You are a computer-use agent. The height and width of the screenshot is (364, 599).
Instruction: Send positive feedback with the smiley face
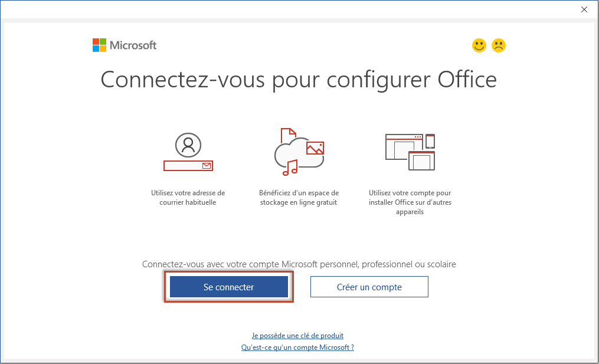(479, 45)
